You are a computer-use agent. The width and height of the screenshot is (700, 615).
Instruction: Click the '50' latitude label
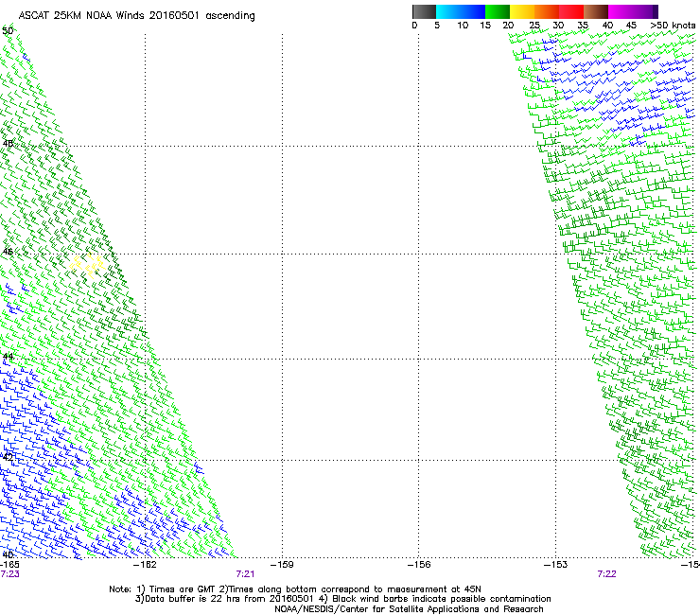[x=8, y=31]
